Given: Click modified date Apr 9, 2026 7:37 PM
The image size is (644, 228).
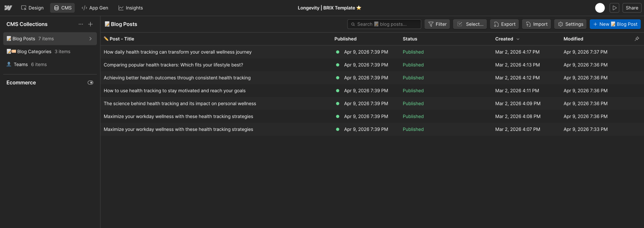Looking at the screenshot, I should [x=585, y=52].
